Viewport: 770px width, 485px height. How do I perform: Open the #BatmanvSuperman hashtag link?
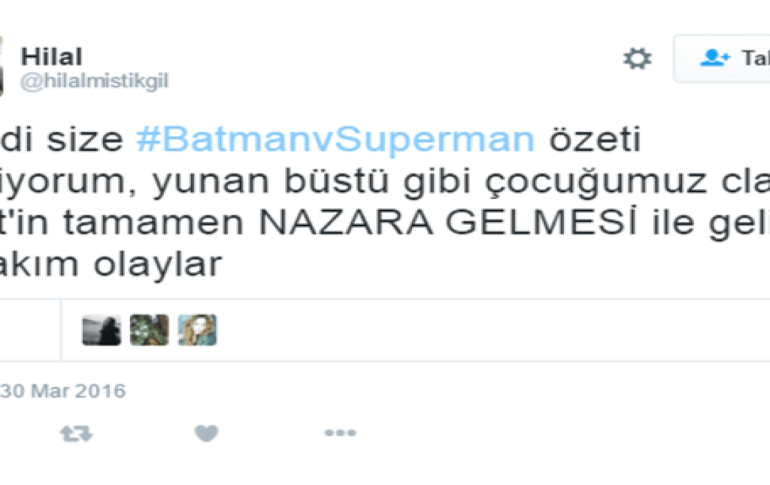click(335, 139)
